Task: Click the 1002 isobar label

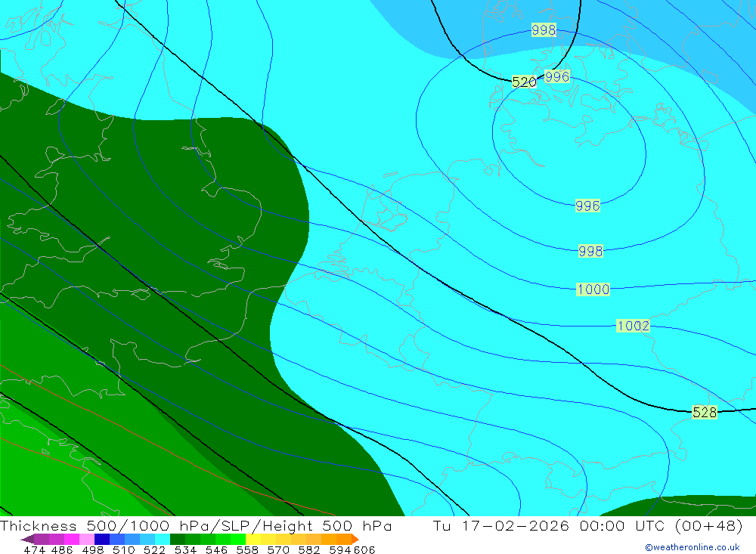Action: click(x=633, y=326)
